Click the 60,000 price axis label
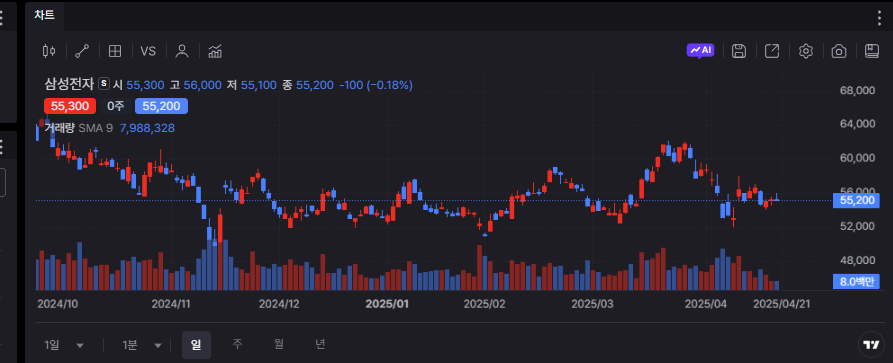This screenshot has height=363, width=893. click(x=857, y=158)
